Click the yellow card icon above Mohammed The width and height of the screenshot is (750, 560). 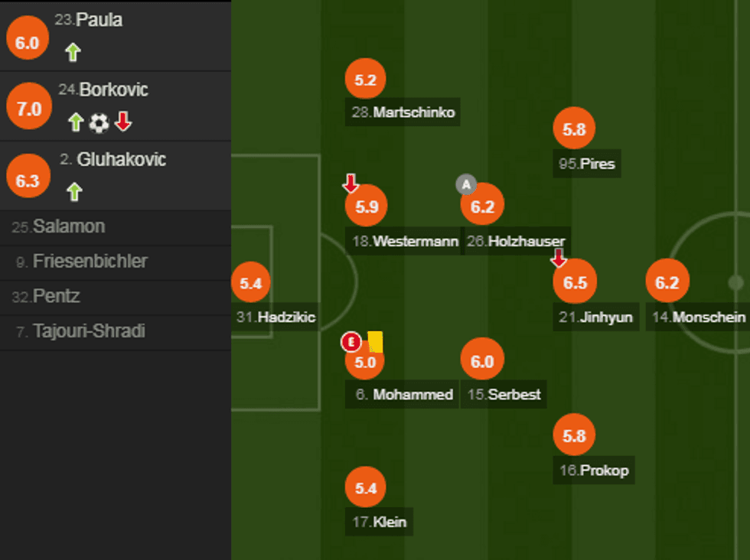click(x=375, y=341)
